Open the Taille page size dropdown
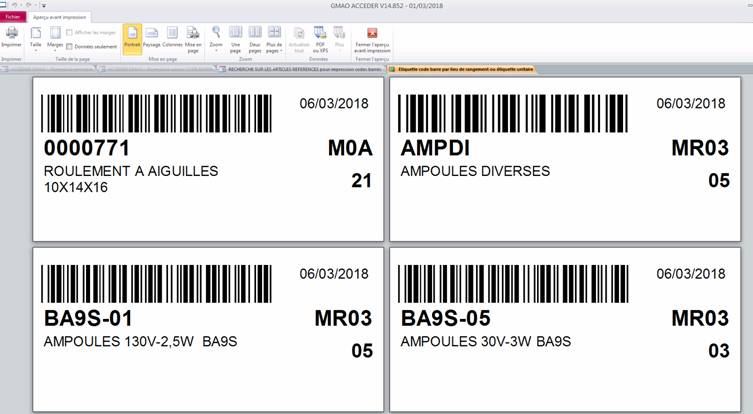Image resolution: width=753 pixels, height=414 pixels. pyautogui.click(x=36, y=38)
